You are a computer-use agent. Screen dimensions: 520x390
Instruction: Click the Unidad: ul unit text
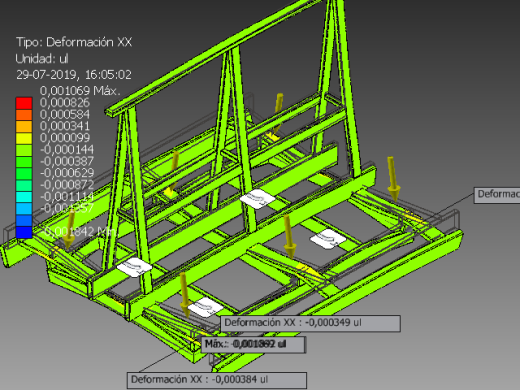[42, 59]
